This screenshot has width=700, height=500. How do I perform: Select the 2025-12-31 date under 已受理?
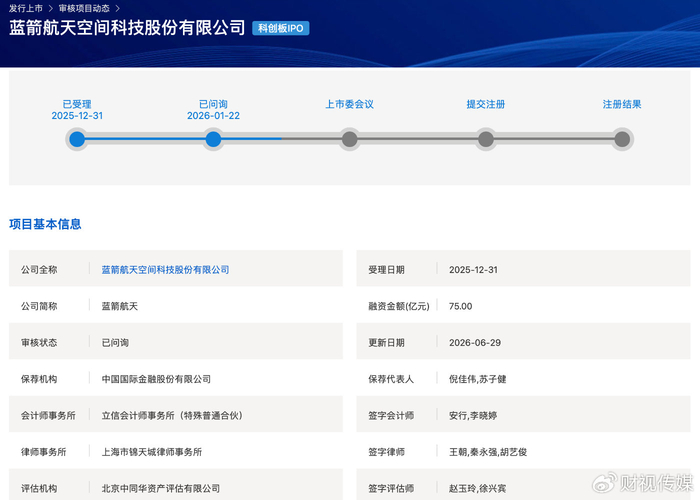click(x=77, y=116)
